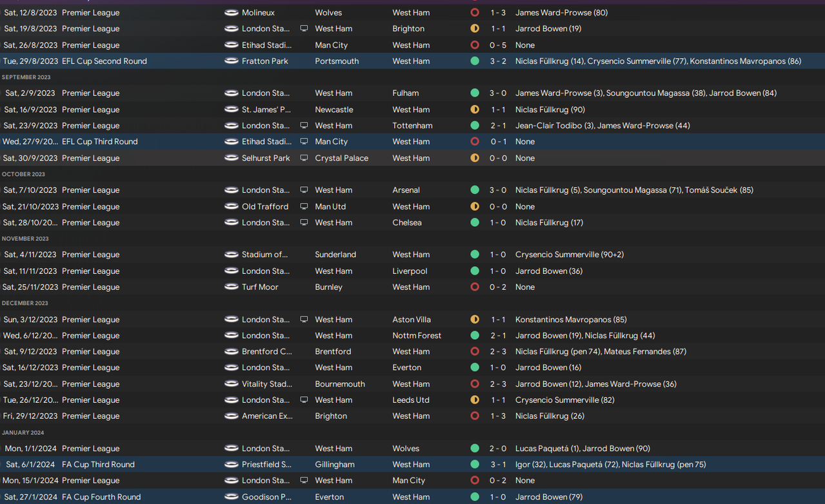825x504 pixels.
Task: Click the stadium icon beside Stadium of...
Action: [x=231, y=255]
